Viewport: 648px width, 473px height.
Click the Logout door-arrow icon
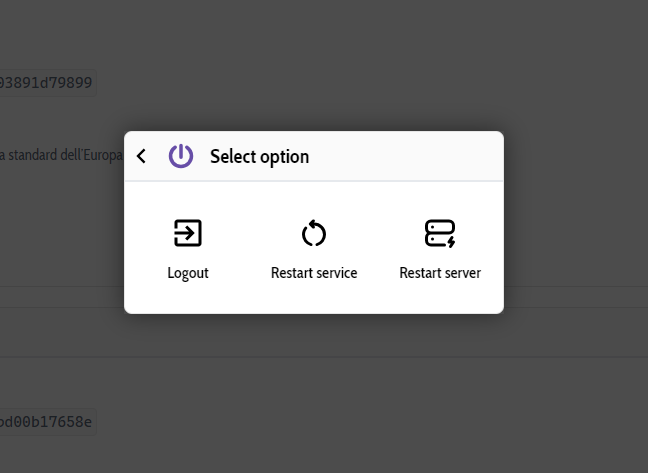click(x=188, y=233)
